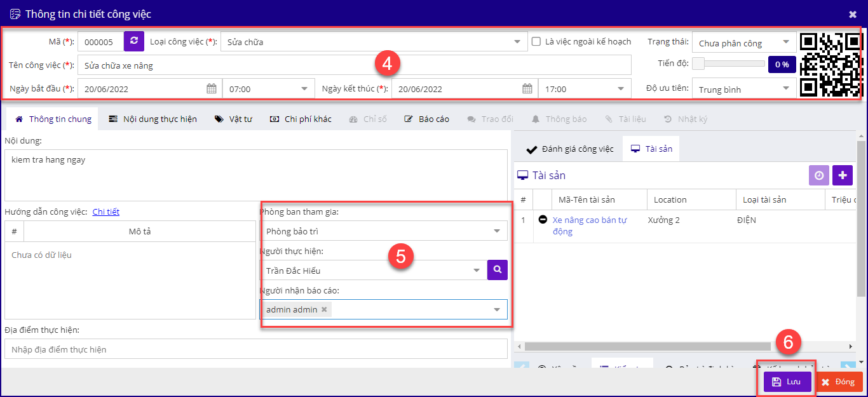This screenshot has width=868, height=397.
Task: Click the plus icon to add asset
Action: coord(843,175)
